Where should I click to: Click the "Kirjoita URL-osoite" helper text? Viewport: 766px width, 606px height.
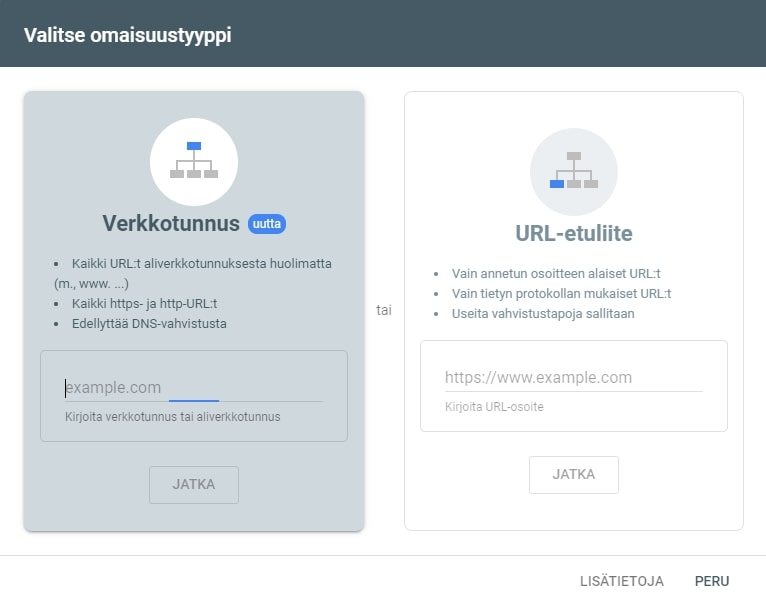coord(494,407)
